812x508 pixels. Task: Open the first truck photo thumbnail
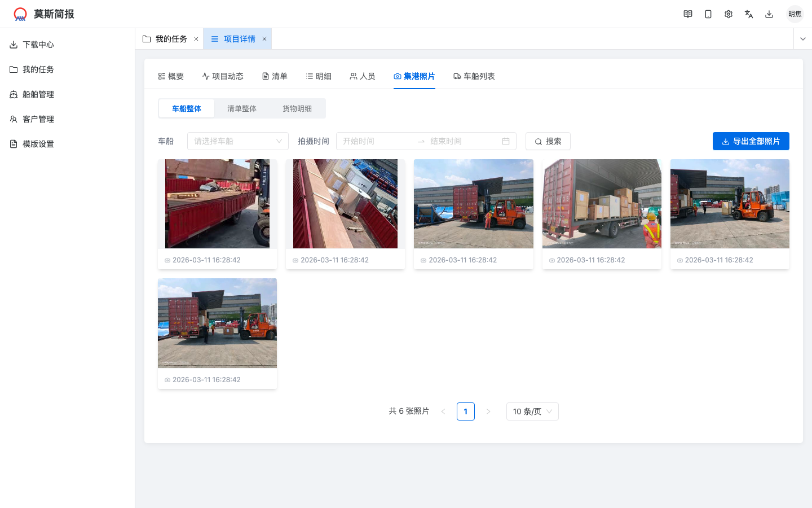(217, 204)
